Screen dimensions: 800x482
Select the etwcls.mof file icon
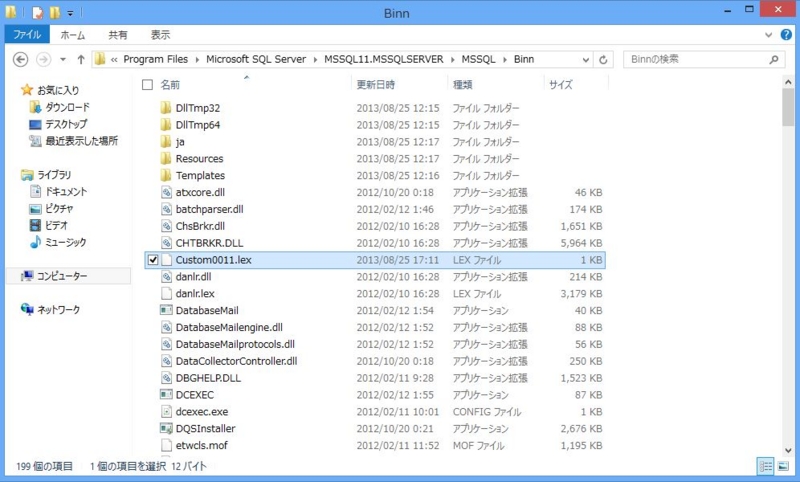pos(166,445)
